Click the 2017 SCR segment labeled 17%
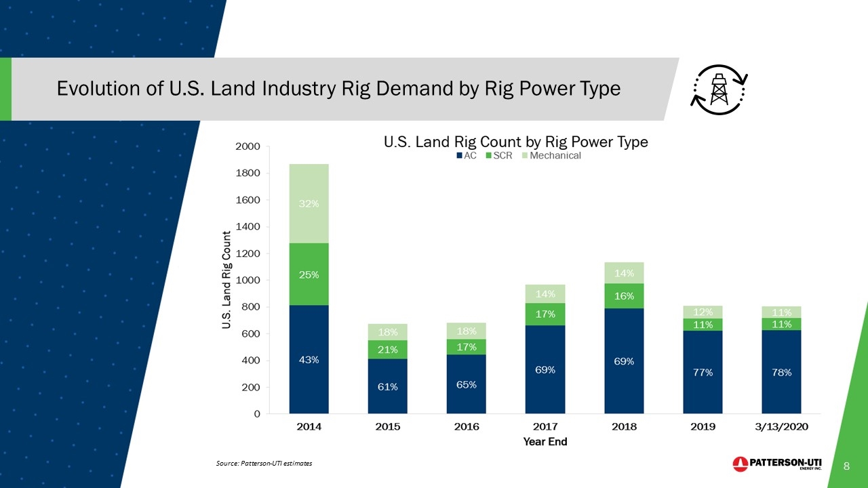 [545, 314]
